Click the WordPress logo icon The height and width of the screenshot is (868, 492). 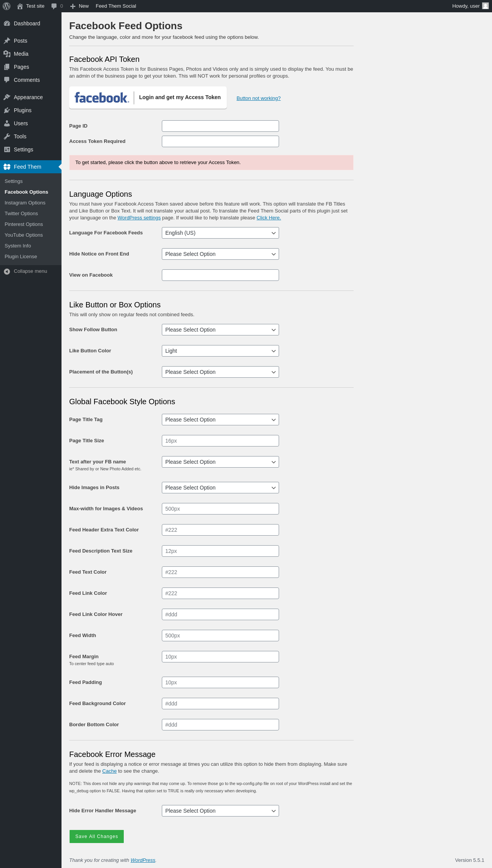pyautogui.click(x=7, y=6)
